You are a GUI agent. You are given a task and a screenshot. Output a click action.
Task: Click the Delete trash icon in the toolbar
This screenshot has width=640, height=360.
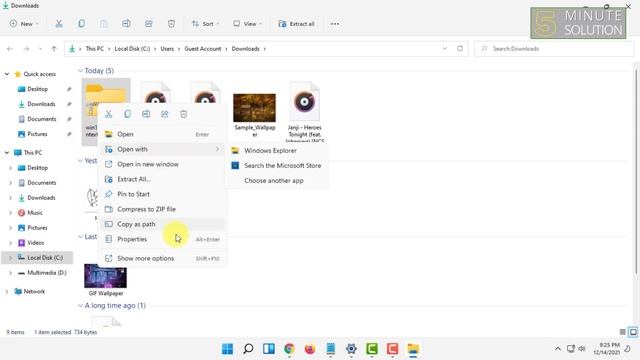pos(171,24)
